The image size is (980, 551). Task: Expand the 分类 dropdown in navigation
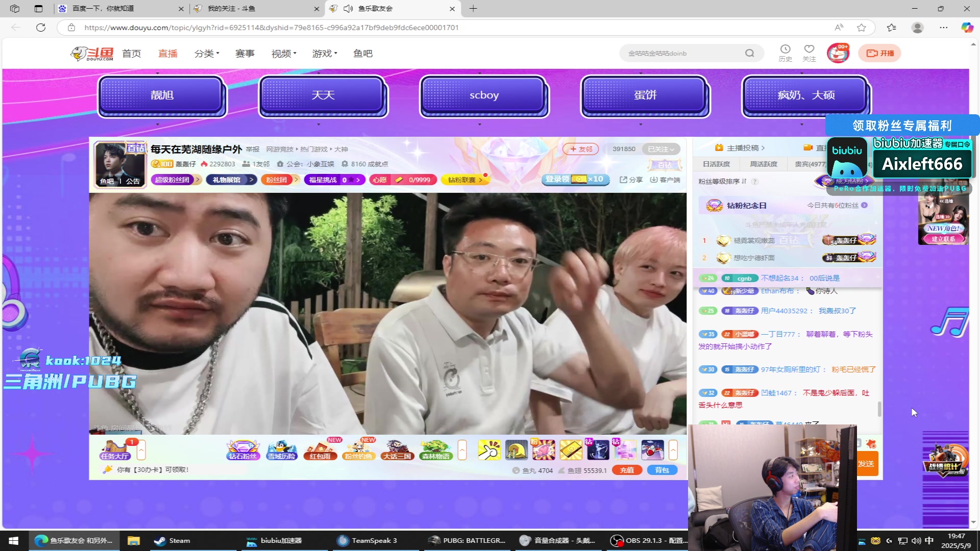(x=207, y=53)
